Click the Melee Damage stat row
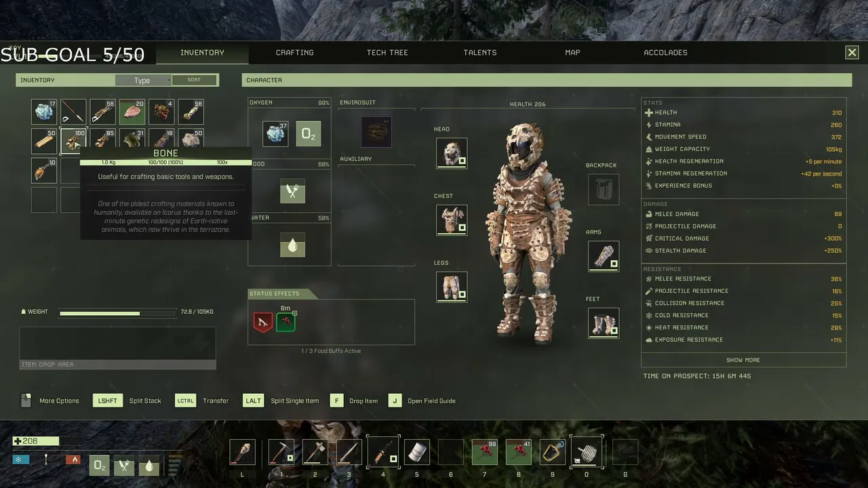This screenshot has width=868, height=488. pos(743,214)
